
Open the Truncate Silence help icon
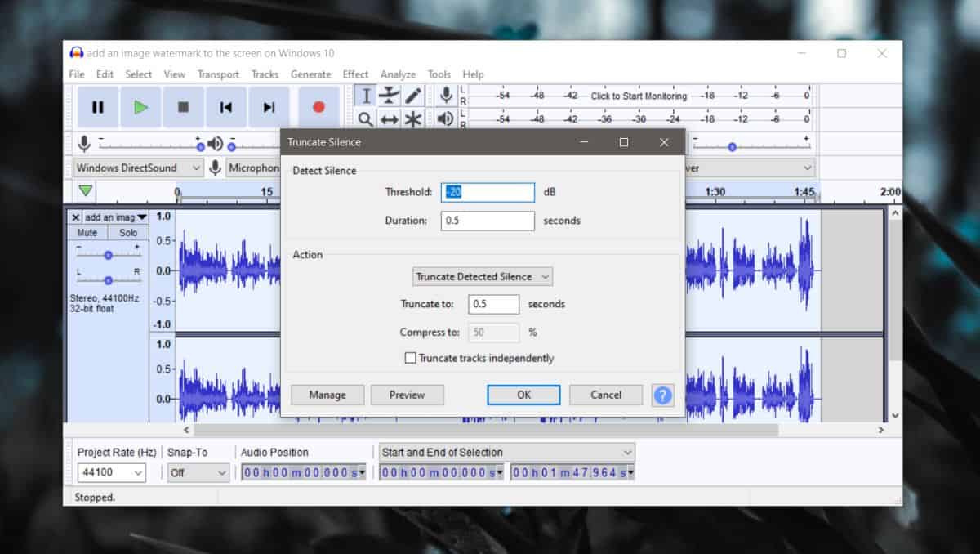(662, 395)
